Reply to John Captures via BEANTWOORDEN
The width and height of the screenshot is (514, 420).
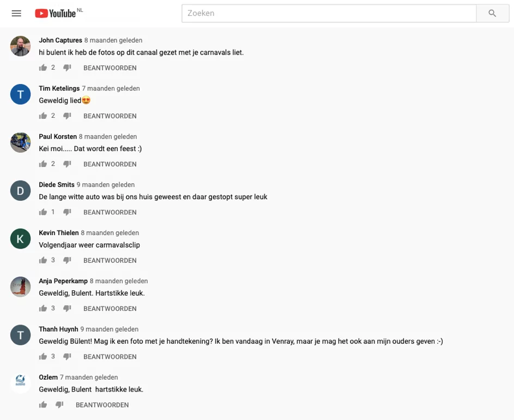click(x=110, y=68)
